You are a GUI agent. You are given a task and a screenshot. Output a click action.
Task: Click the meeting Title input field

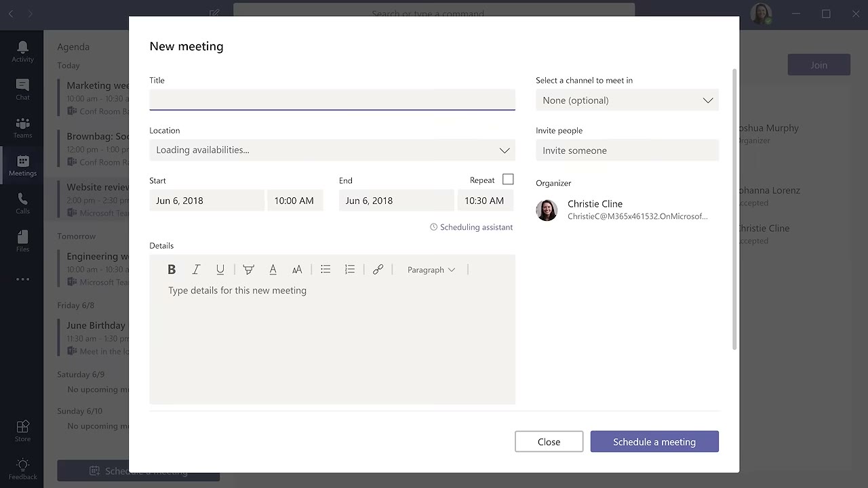(332, 100)
